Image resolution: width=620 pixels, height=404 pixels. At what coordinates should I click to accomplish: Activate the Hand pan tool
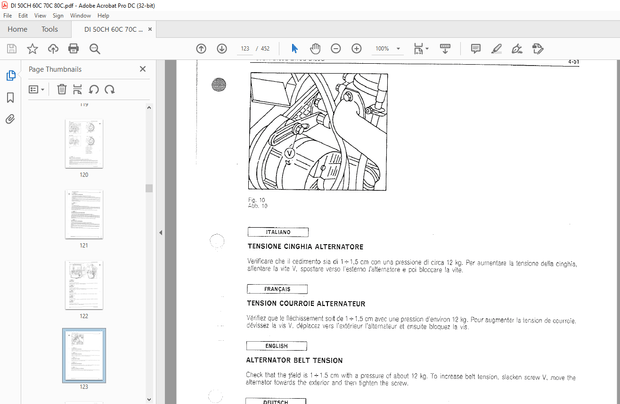point(315,49)
